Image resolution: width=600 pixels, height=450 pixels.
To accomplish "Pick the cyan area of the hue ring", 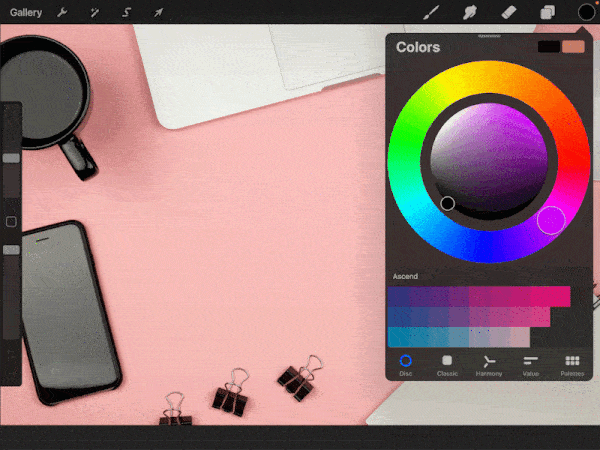I will pyautogui.click(x=411, y=205).
